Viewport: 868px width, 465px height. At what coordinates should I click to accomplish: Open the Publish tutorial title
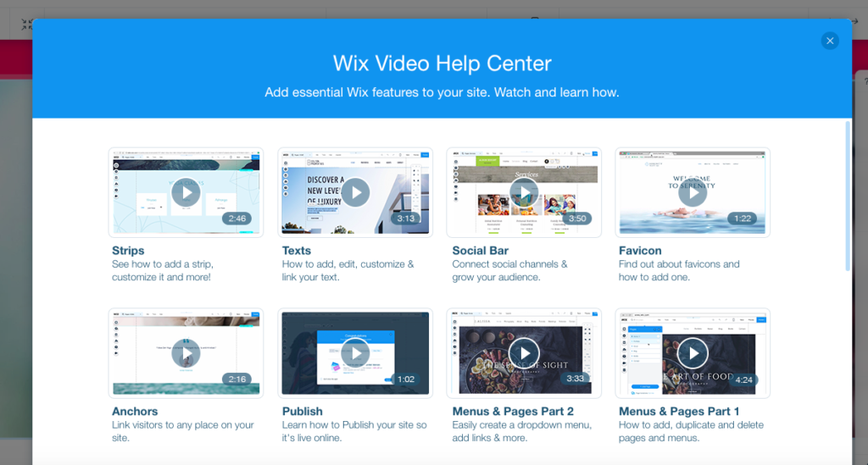click(303, 412)
